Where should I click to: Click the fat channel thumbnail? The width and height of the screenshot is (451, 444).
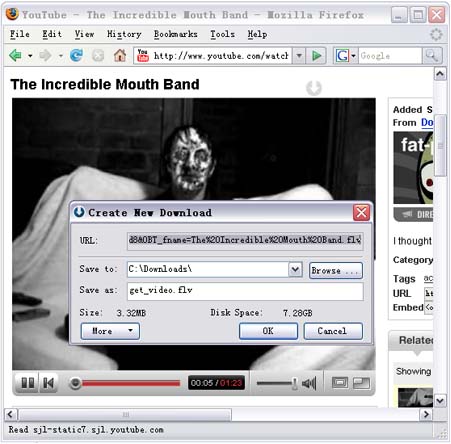tap(413, 168)
